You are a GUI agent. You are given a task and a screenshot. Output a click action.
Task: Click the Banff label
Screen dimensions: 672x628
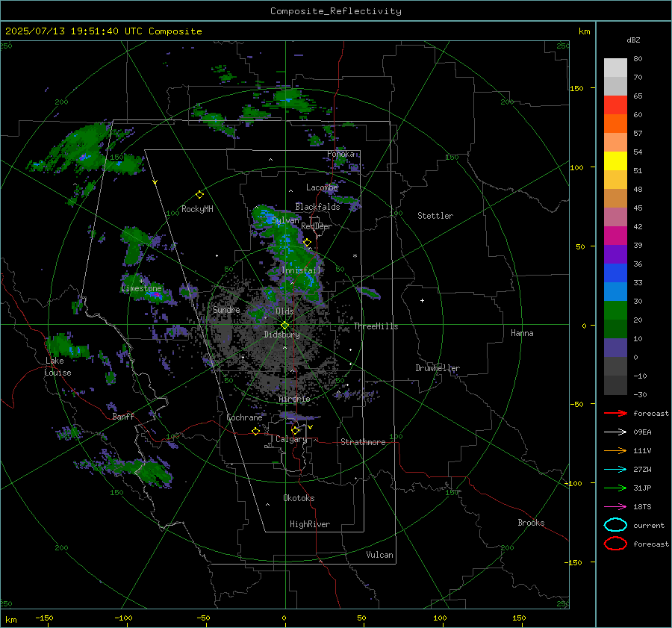pyautogui.click(x=123, y=417)
